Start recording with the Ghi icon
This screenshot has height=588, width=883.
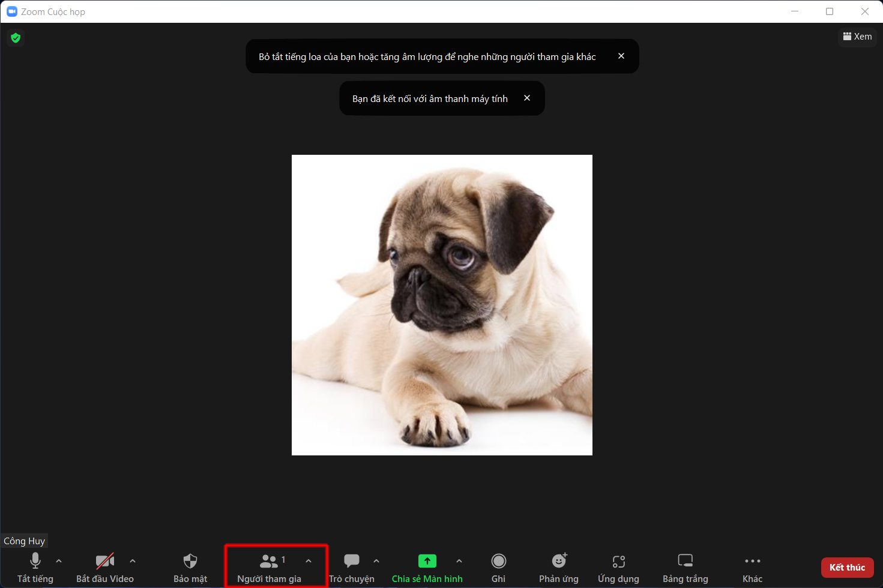tap(498, 560)
